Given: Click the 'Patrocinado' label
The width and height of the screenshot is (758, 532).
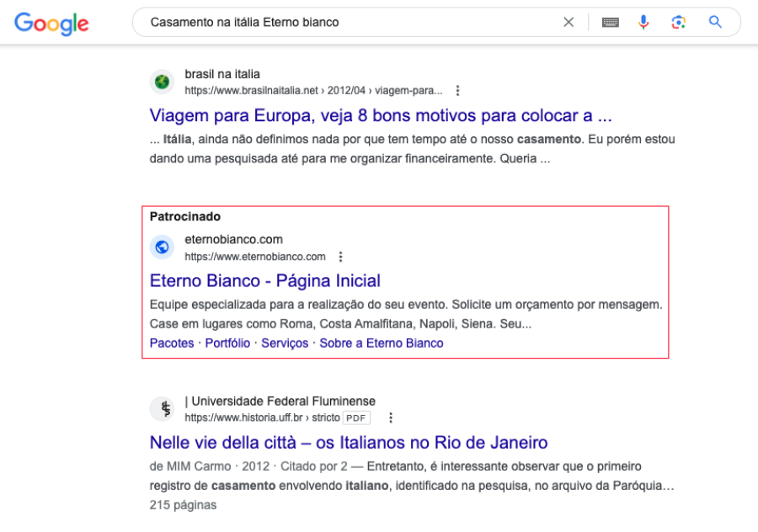Looking at the screenshot, I should (x=185, y=216).
